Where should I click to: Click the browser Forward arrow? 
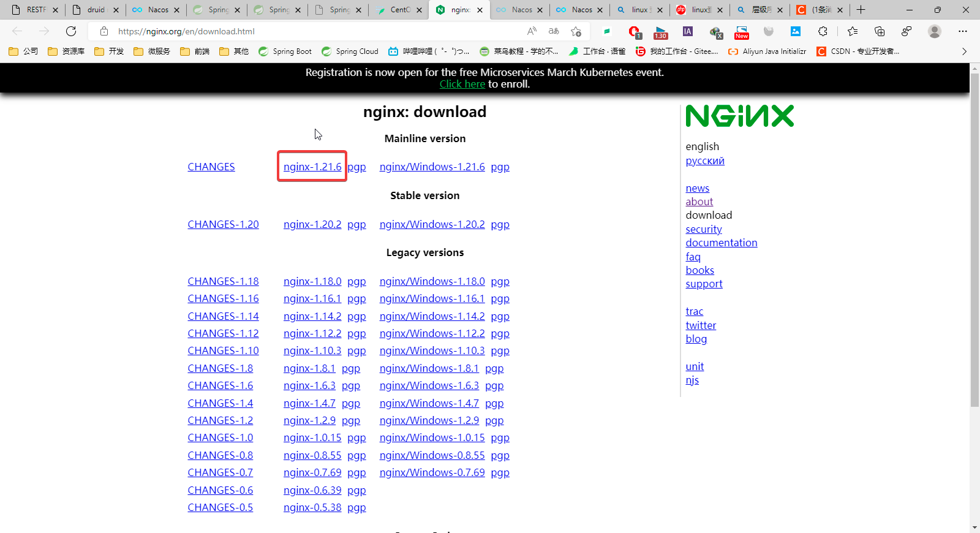click(x=44, y=31)
